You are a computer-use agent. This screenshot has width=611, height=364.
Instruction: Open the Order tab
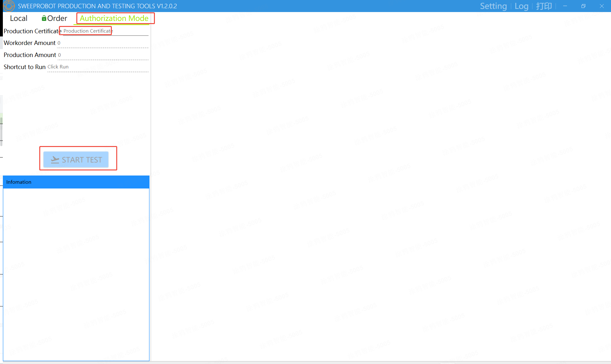pos(54,18)
